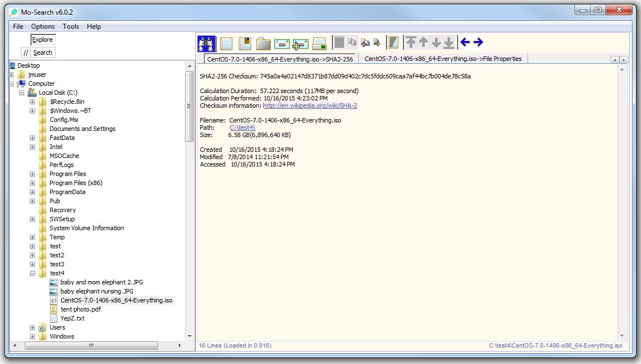This screenshot has height=364, width=641.
Task: Click the lined page with picture icon
Action: [x=244, y=43]
